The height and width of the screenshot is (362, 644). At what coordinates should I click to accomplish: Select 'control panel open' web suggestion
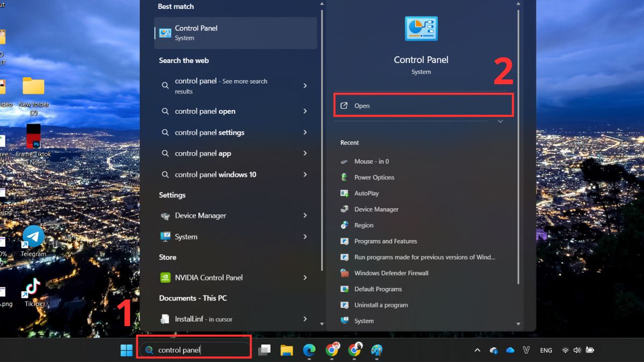click(205, 111)
